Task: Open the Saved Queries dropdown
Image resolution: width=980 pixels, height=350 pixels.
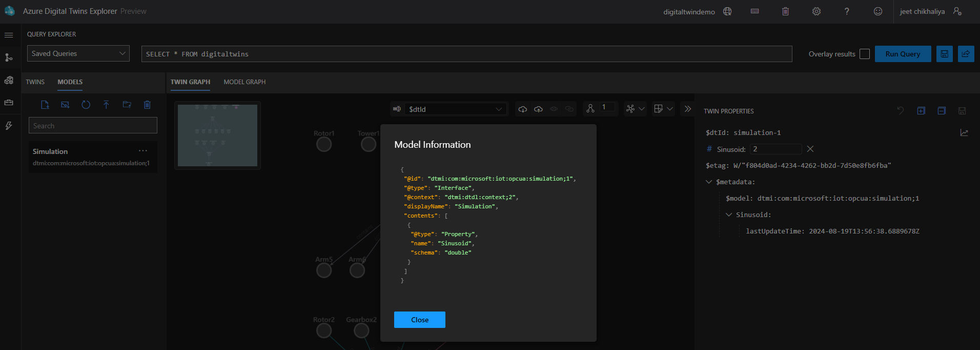Action: (x=78, y=53)
